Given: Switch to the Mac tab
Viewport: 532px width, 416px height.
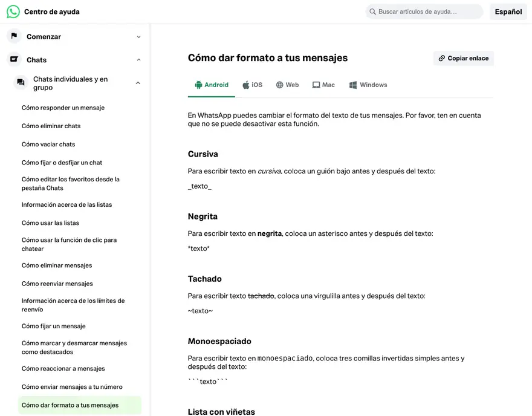Looking at the screenshot, I should [x=323, y=85].
